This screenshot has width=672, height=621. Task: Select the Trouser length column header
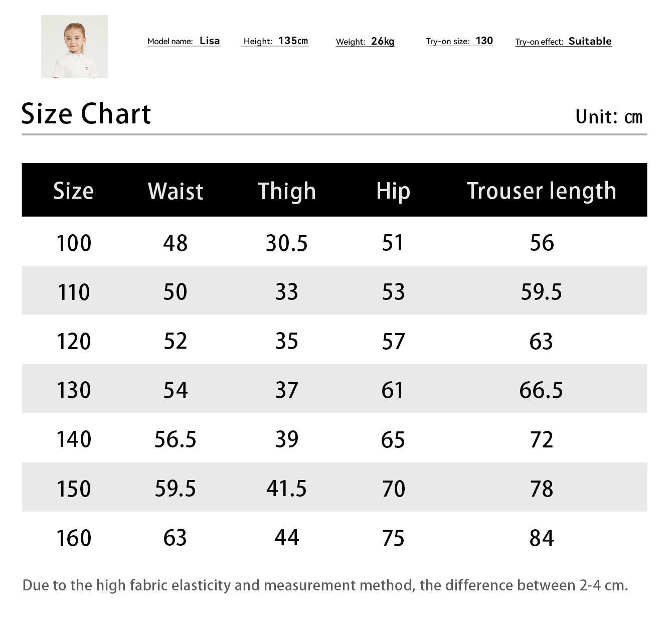[541, 191]
